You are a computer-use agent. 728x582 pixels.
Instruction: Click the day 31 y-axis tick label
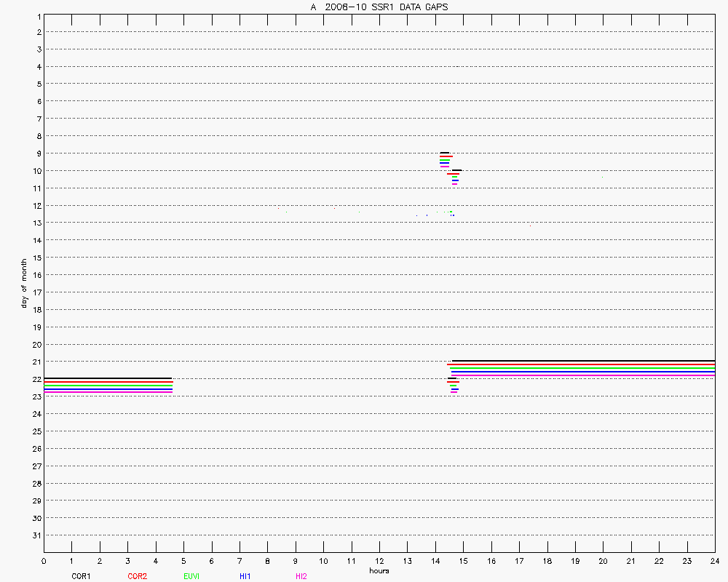coord(35,535)
